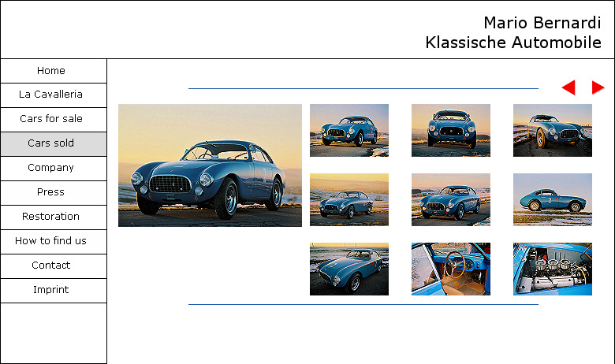Open Cars for sale page
The width and height of the screenshot is (615, 364).
pos(51,119)
